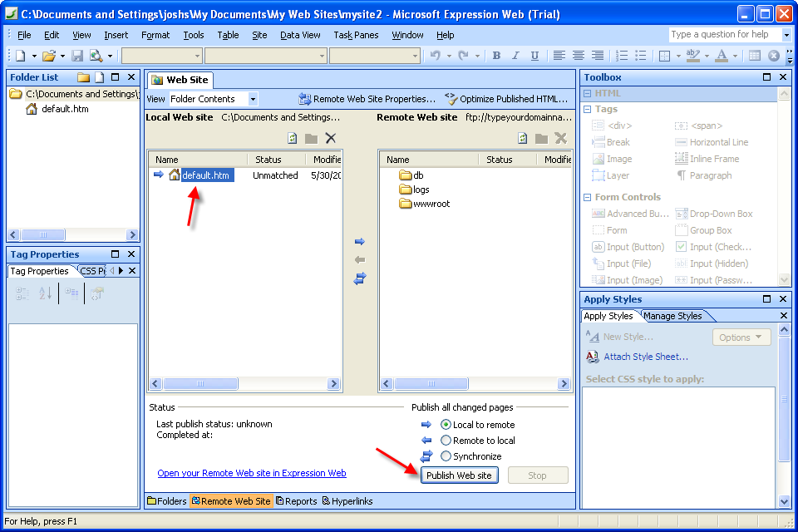This screenshot has height=532, width=798.
Task: Select the Local to remote option
Action: tap(446, 425)
